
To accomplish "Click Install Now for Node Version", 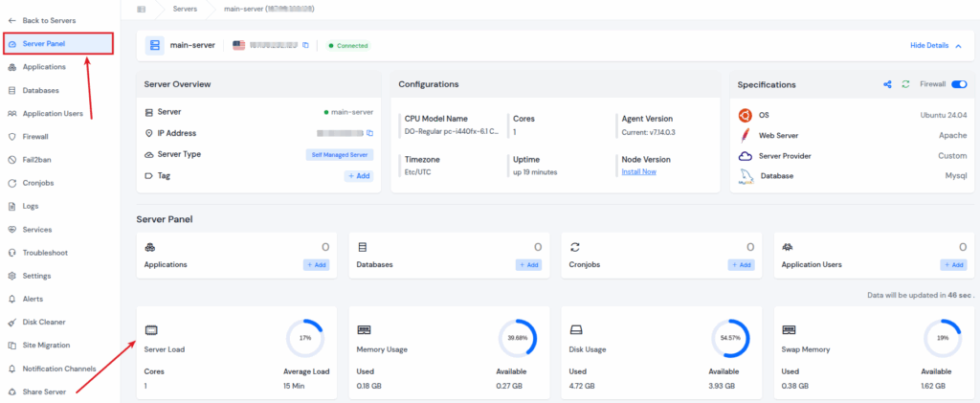I will pyautogui.click(x=638, y=171).
